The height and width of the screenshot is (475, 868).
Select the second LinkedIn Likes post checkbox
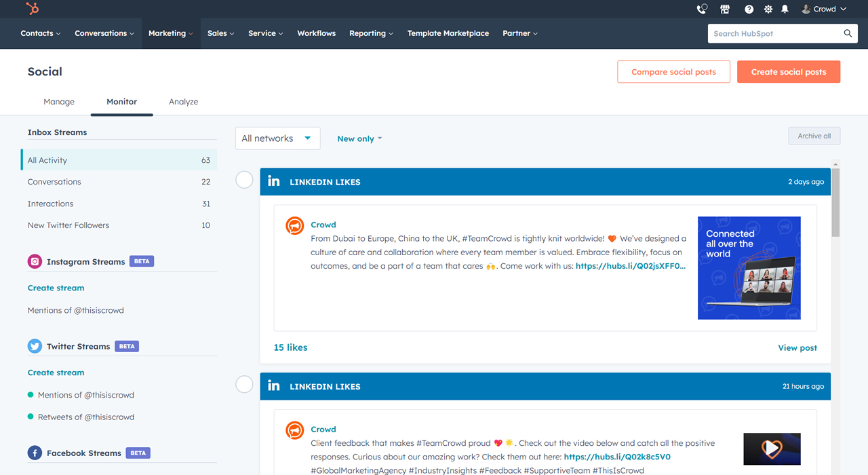[x=244, y=384]
